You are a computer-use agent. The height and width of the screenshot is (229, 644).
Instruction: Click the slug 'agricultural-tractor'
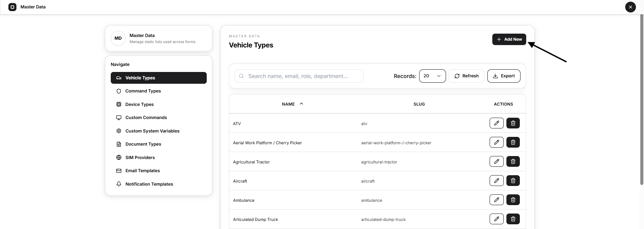379,162
